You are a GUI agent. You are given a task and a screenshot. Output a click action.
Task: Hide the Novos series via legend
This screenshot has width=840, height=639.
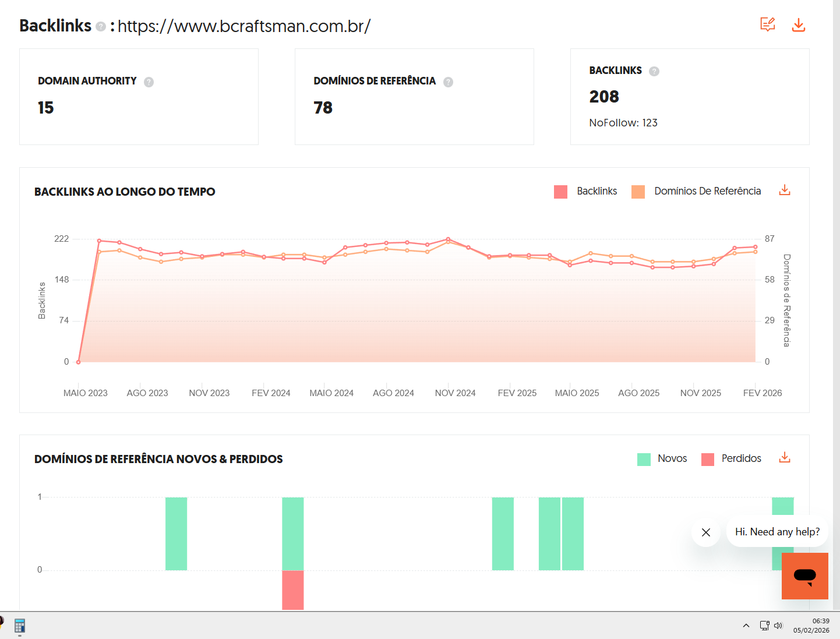point(662,459)
